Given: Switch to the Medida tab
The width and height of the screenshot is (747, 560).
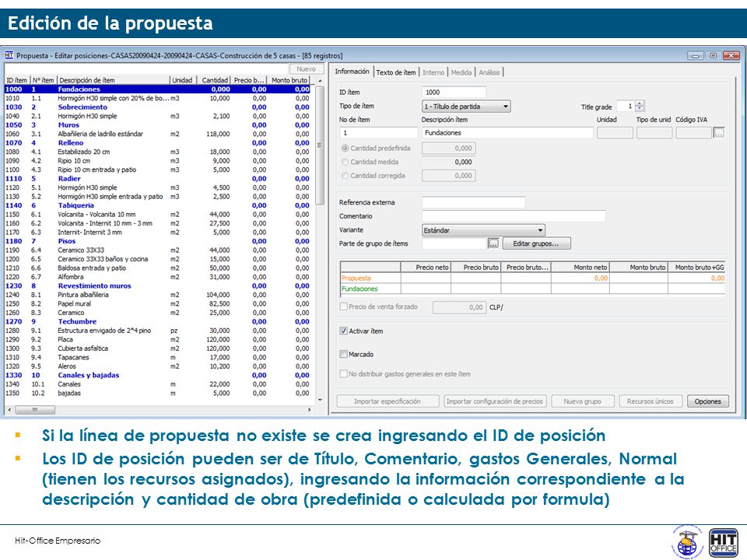Looking at the screenshot, I should 461,72.
